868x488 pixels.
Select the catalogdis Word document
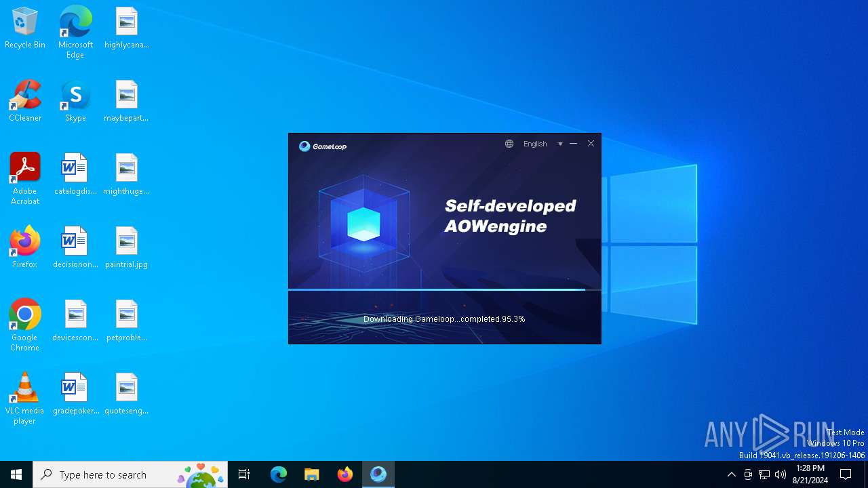coord(75,174)
